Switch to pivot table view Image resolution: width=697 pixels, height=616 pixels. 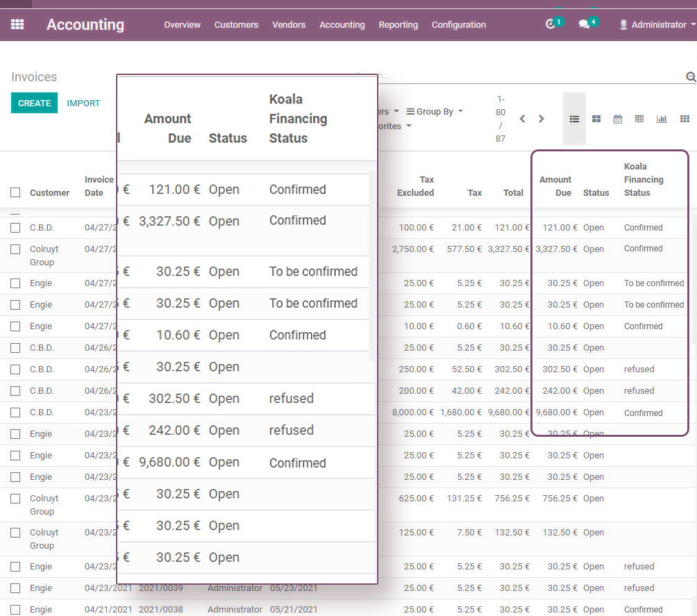point(639,119)
